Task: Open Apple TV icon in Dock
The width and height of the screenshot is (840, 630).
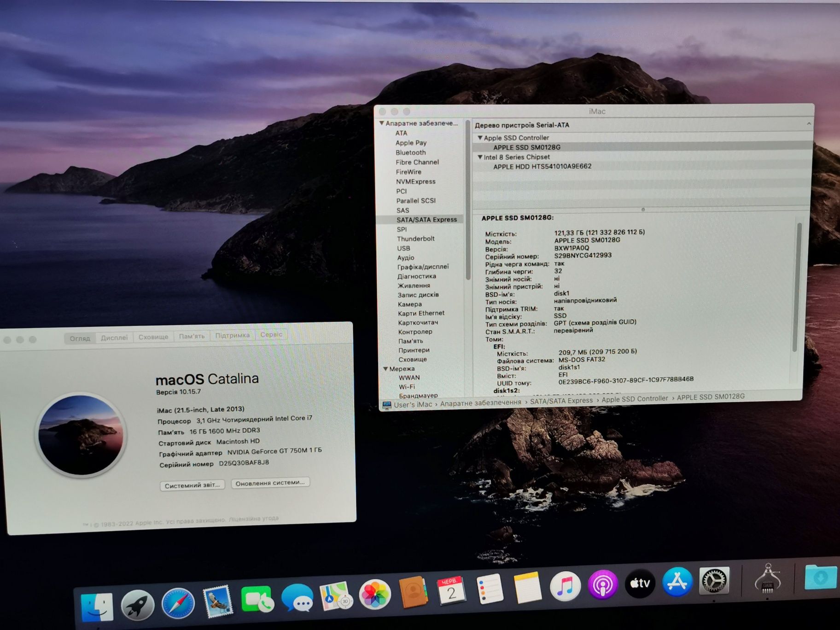Action: pos(640,583)
